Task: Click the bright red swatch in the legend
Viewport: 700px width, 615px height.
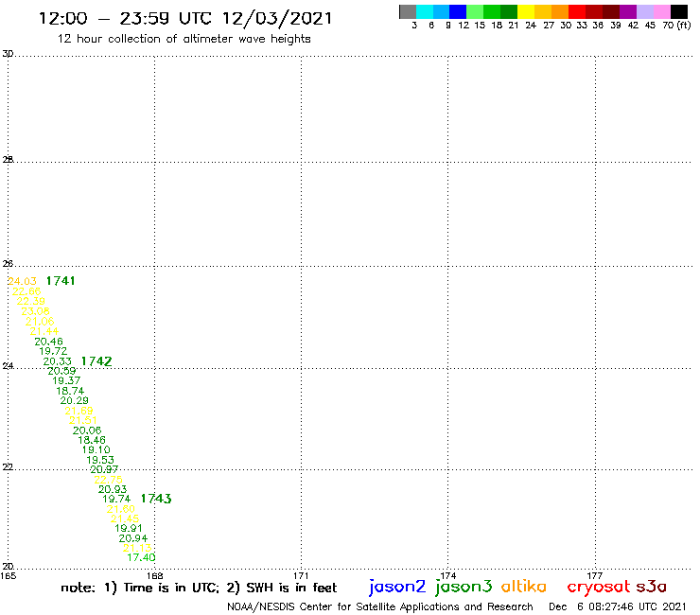Action: tap(577, 11)
